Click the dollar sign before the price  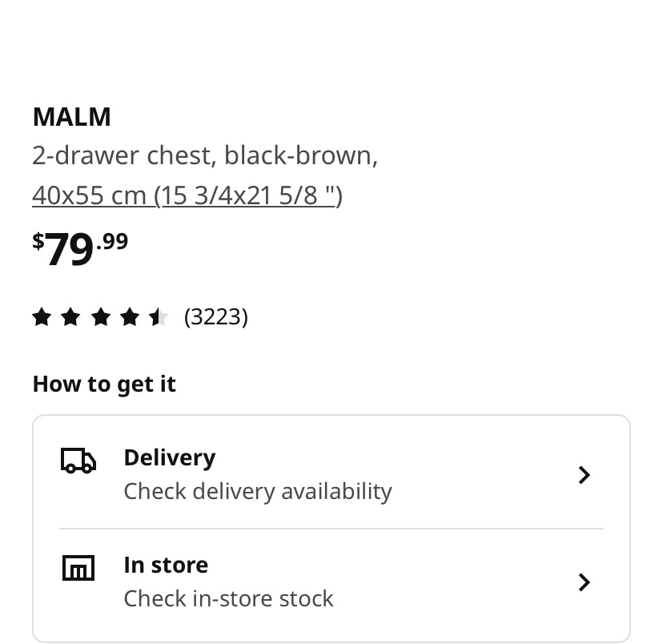pos(38,241)
